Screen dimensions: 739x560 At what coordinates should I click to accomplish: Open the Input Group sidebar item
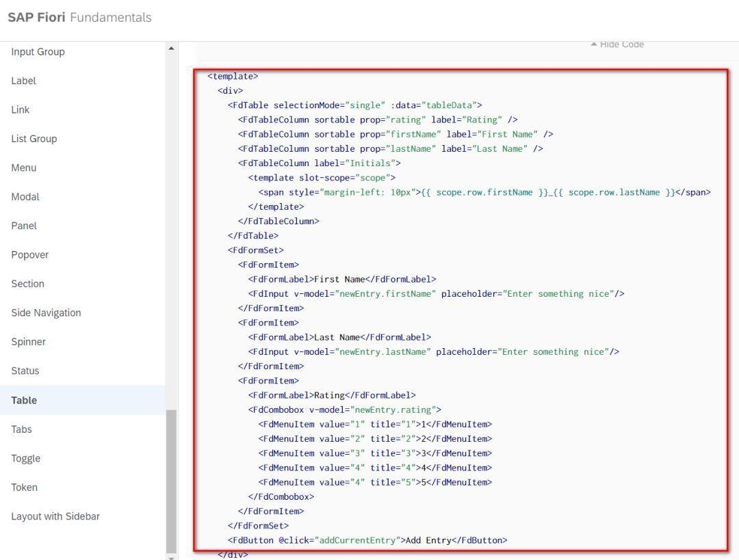38,52
